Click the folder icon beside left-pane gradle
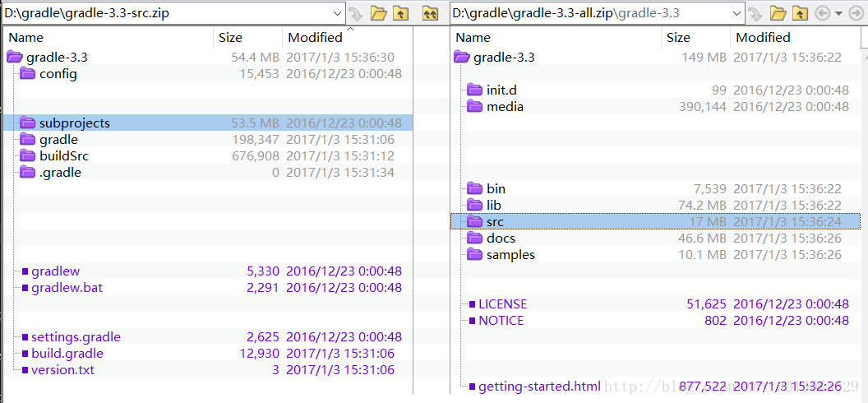 [28, 140]
